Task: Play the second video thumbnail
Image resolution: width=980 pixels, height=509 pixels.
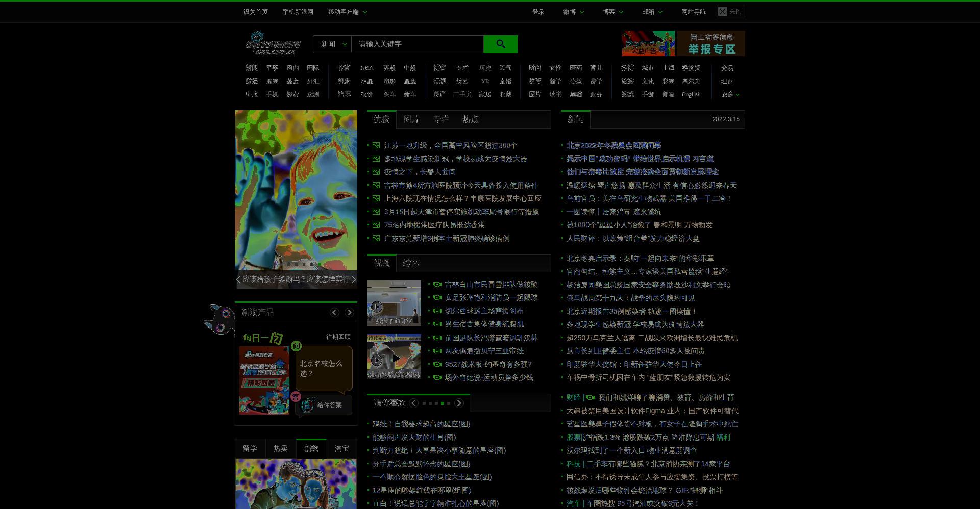Action: click(x=394, y=357)
